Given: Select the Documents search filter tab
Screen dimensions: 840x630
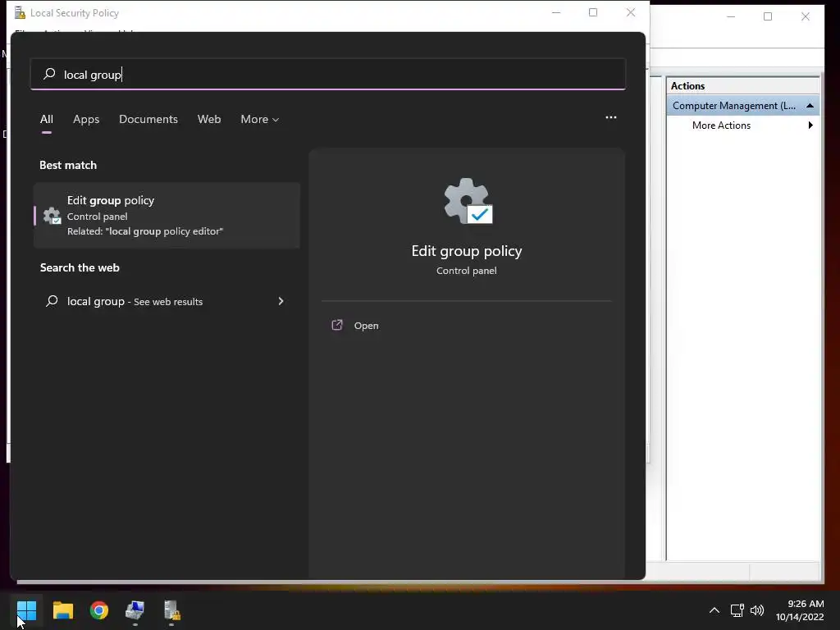Looking at the screenshot, I should tap(148, 119).
